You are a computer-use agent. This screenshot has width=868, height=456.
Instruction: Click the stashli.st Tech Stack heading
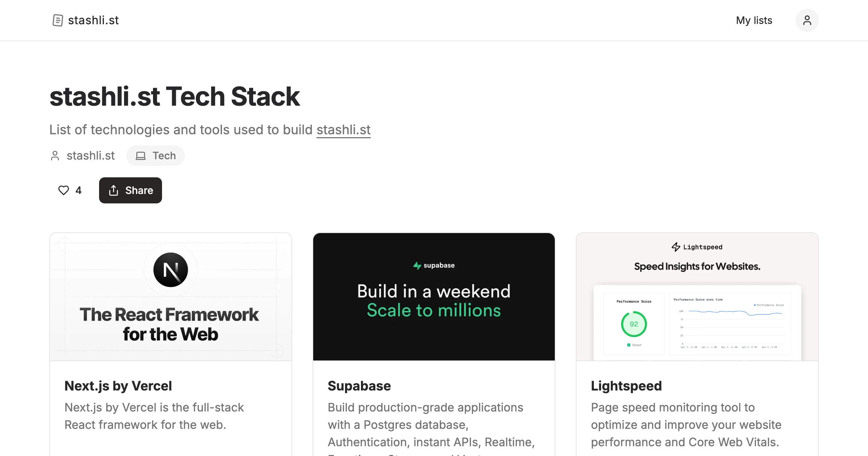pos(175,97)
